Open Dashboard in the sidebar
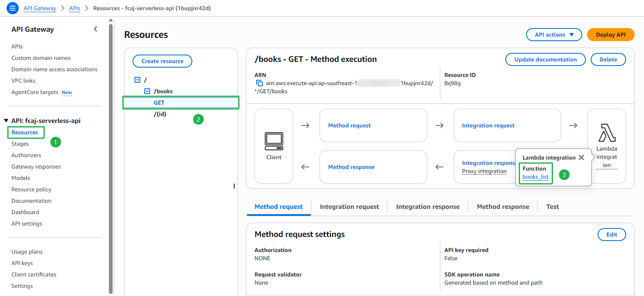The image size is (644, 296). (x=25, y=212)
